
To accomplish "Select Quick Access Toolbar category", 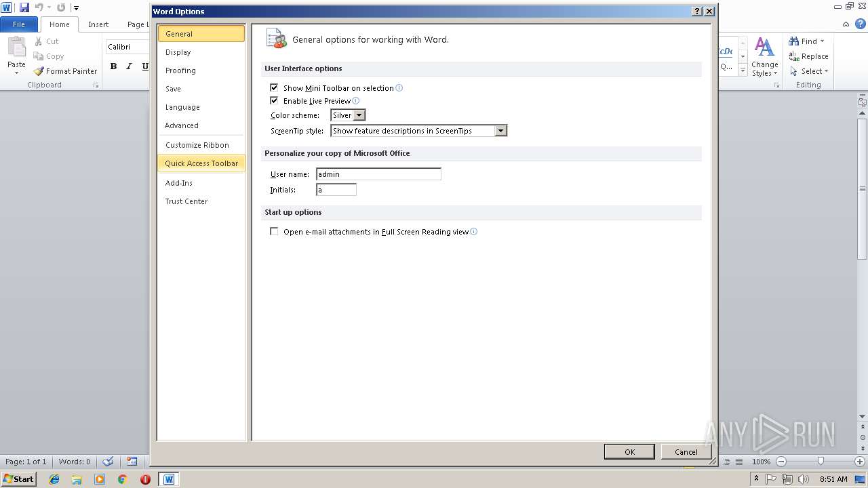I will (x=201, y=163).
